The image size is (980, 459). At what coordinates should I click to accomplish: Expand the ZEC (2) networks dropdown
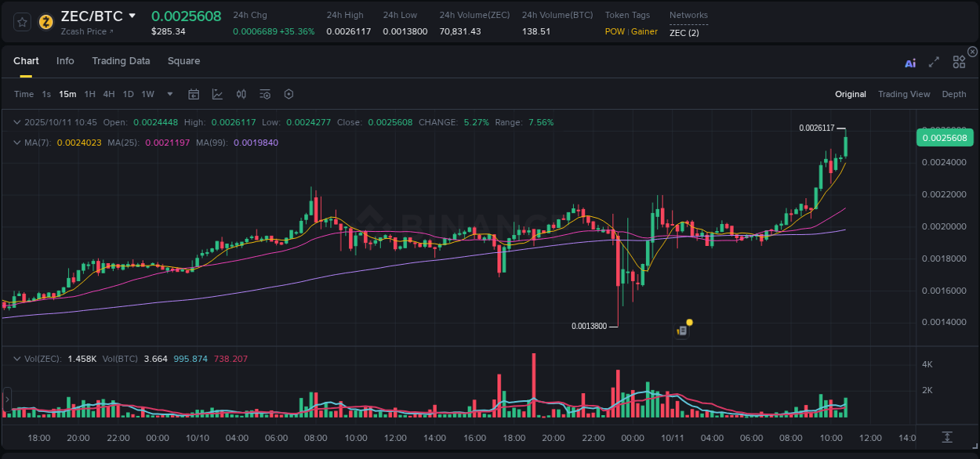point(684,32)
